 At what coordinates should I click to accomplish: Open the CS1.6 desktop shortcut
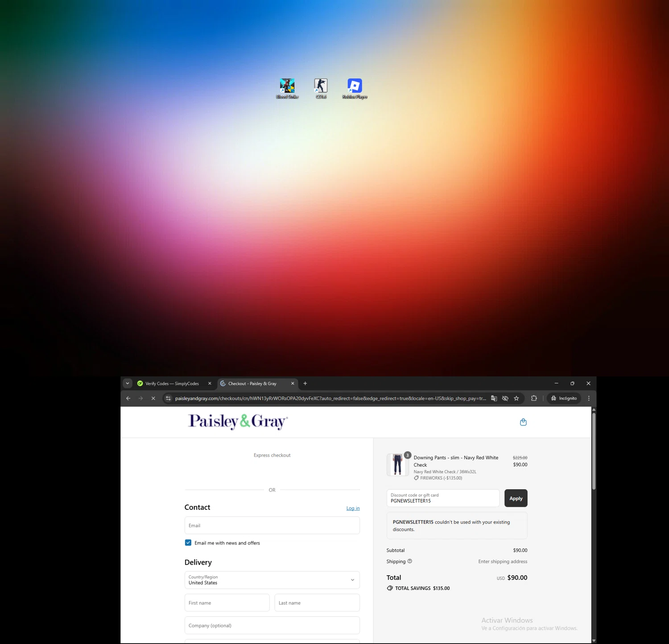coord(321,89)
